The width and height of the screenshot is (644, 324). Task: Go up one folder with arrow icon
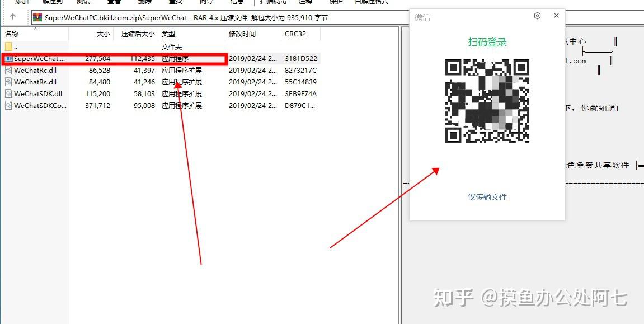[x=13, y=17]
